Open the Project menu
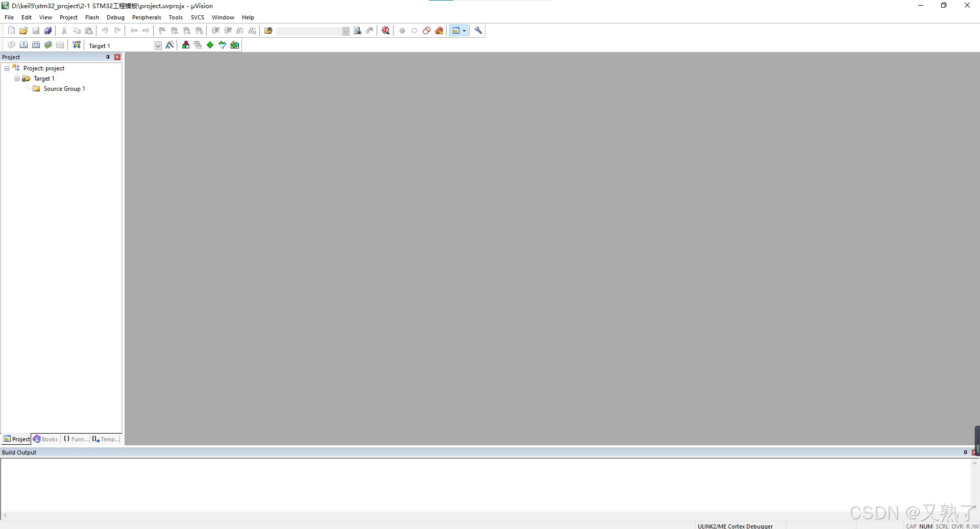980x529 pixels. click(x=68, y=17)
